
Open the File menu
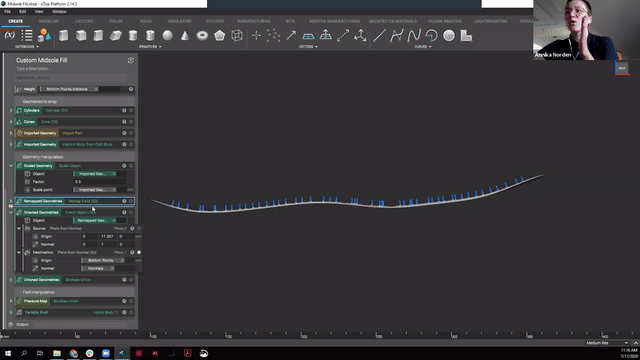coord(7,11)
